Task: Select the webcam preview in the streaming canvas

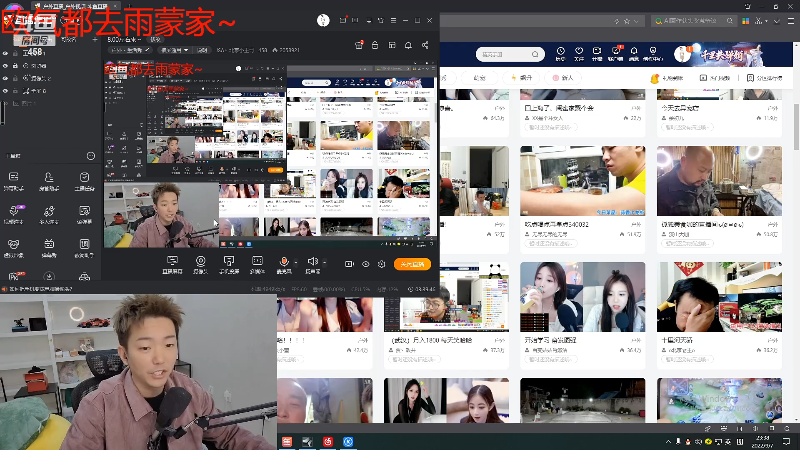Action: tap(161, 215)
